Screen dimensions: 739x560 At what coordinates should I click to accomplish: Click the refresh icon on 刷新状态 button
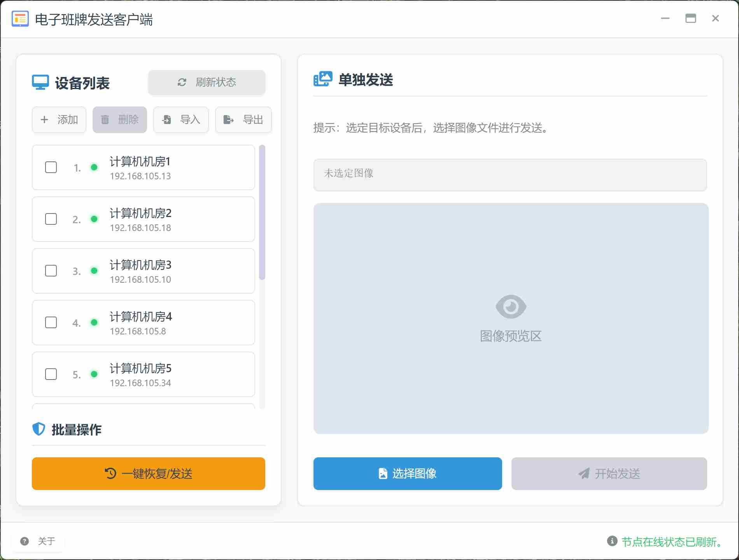182,82
